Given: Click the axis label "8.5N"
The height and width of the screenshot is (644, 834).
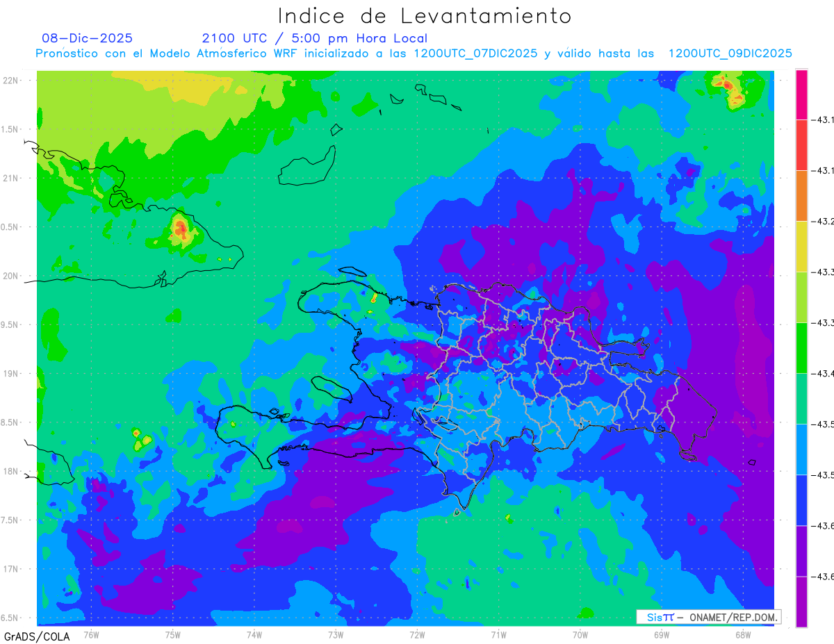Looking at the screenshot, I should tap(10, 422).
